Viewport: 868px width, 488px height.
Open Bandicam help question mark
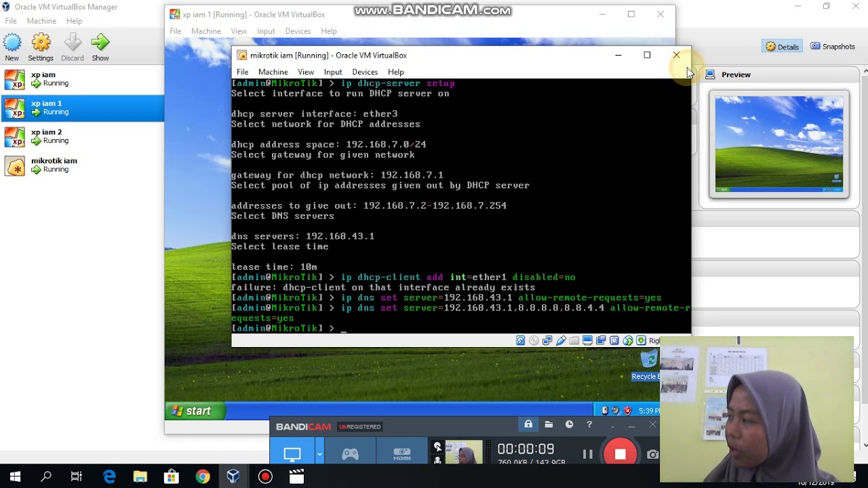tap(589, 425)
